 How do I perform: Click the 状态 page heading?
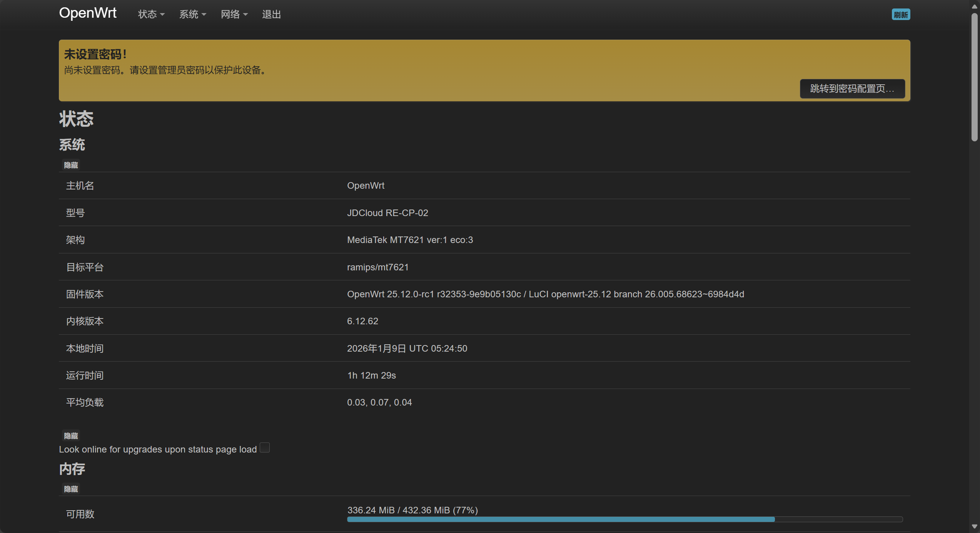(76, 119)
